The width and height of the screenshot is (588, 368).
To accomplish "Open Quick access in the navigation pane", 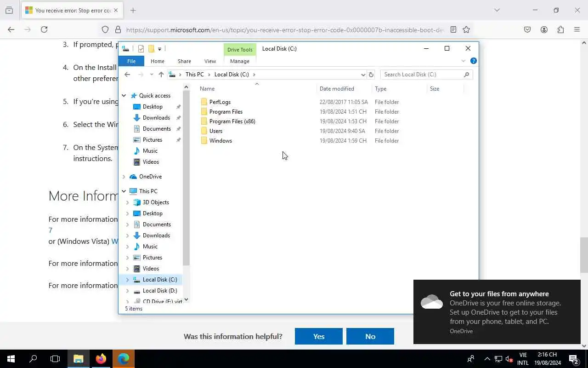I will 154,96.
